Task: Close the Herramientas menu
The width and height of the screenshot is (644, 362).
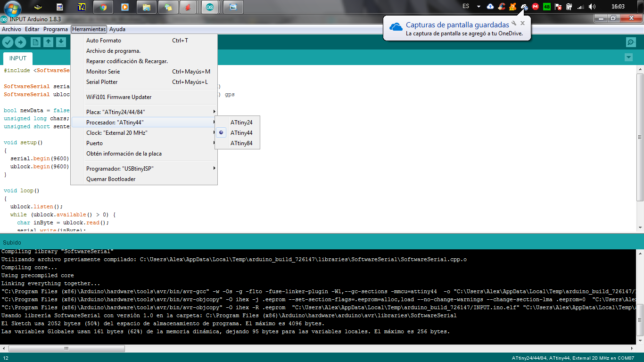Action: point(89,29)
